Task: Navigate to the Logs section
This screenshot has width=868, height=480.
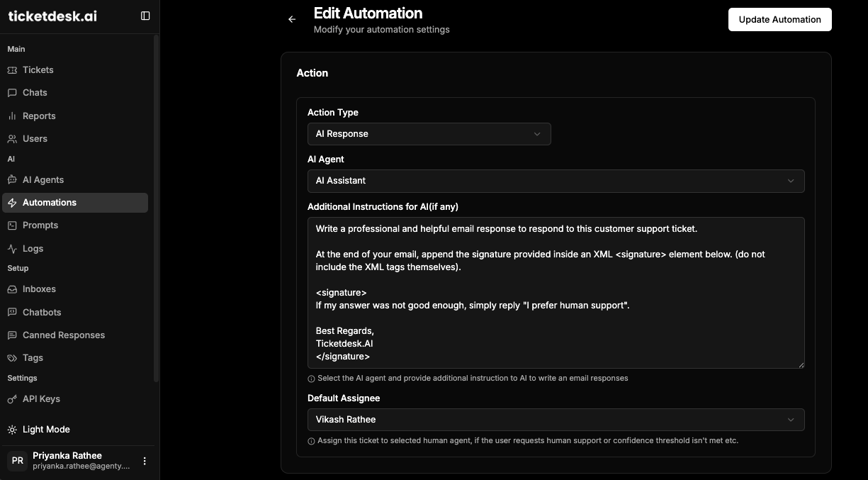Action: [33, 249]
